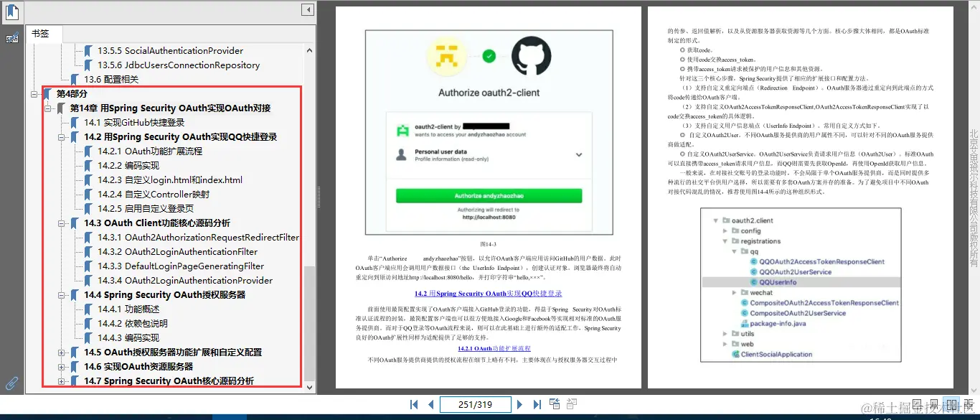Navigate back in view history icon
Screen dimensions: 980x420
[x=555, y=404]
